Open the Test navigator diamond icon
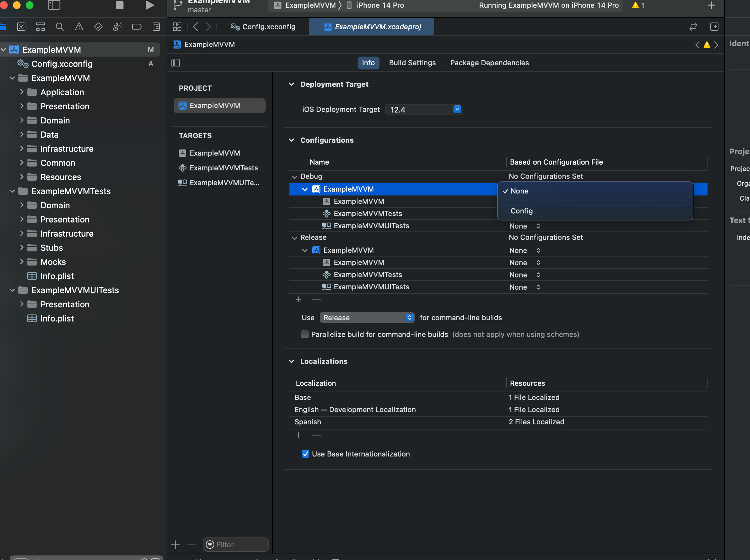This screenshot has width=750, height=560. click(98, 27)
